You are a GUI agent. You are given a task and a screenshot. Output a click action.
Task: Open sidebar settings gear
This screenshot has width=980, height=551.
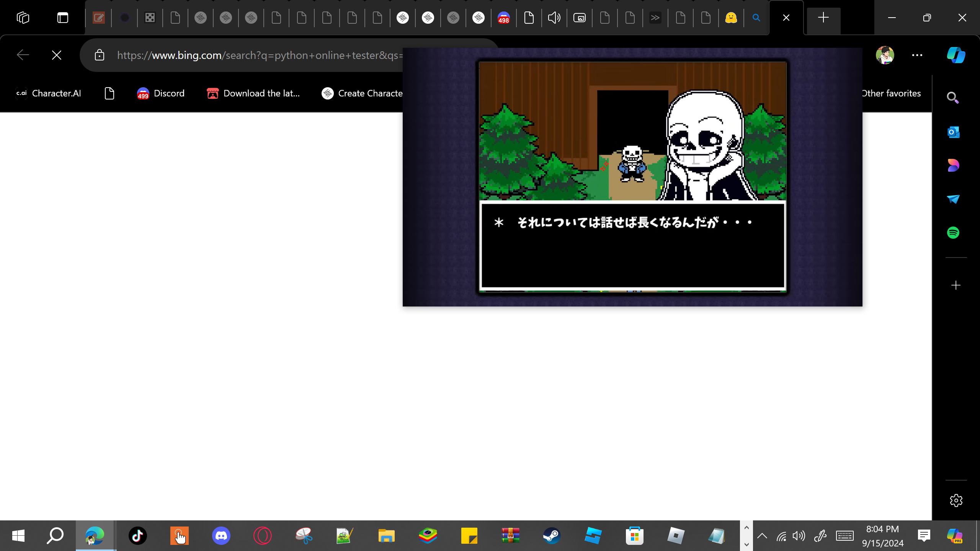pyautogui.click(x=956, y=500)
